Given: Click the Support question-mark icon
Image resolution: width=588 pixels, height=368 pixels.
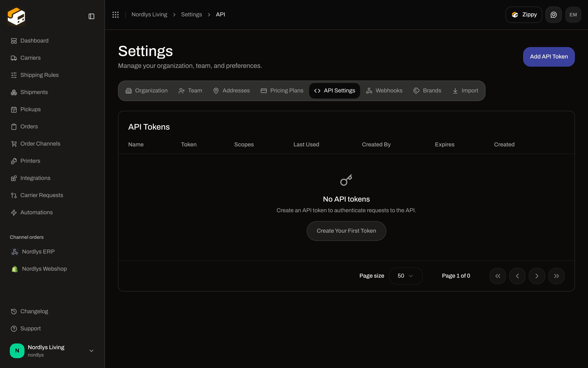Looking at the screenshot, I should coord(14,329).
